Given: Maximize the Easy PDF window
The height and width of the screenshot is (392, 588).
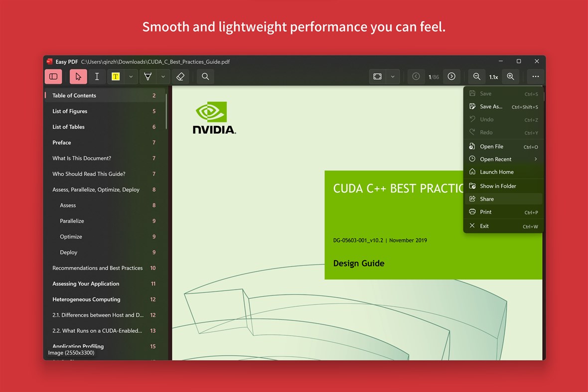Looking at the screenshot, I should click(x=519, y=61).
